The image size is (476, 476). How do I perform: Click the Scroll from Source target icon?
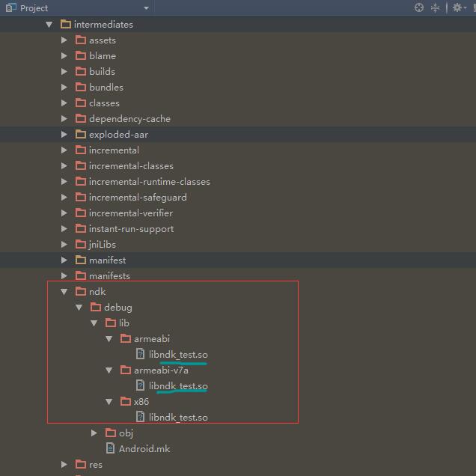click(x=419, y=7)
